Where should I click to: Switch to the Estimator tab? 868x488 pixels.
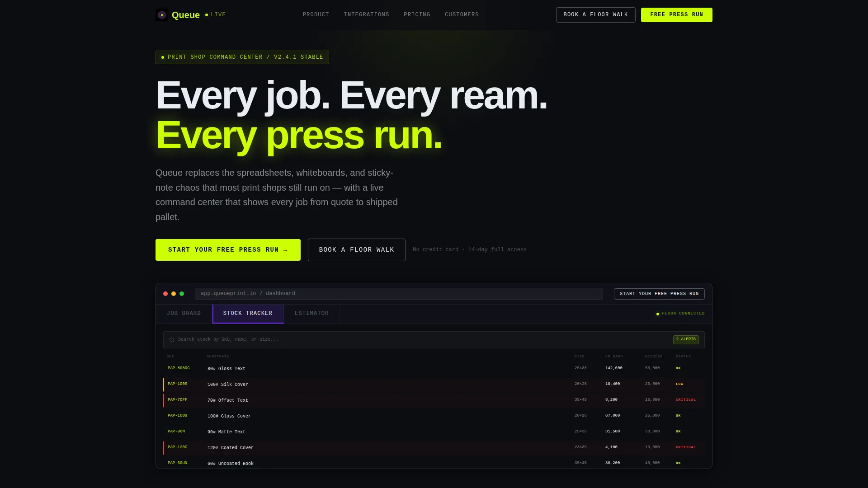[311, 314]
